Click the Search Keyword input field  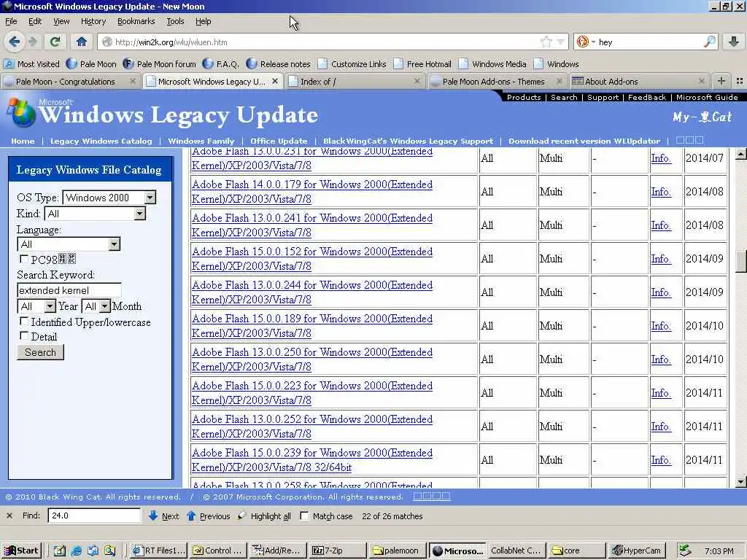[69, 290]
